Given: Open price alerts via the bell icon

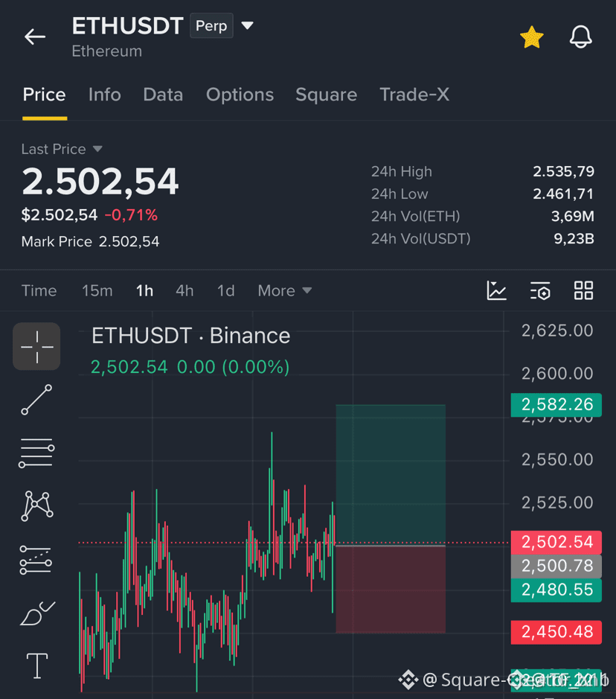Looking at the screenshot, I should (581, 36).
